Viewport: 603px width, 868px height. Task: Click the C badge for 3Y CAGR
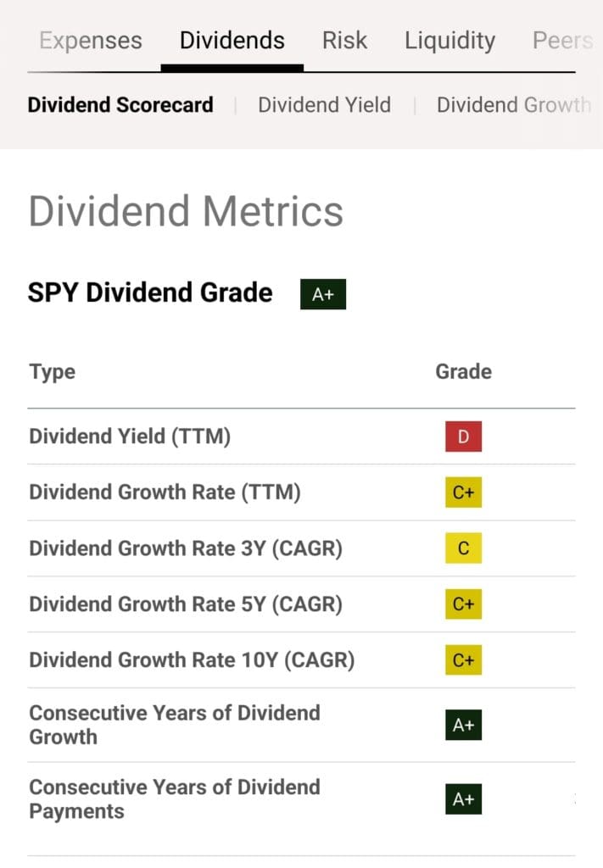(463, 548)
